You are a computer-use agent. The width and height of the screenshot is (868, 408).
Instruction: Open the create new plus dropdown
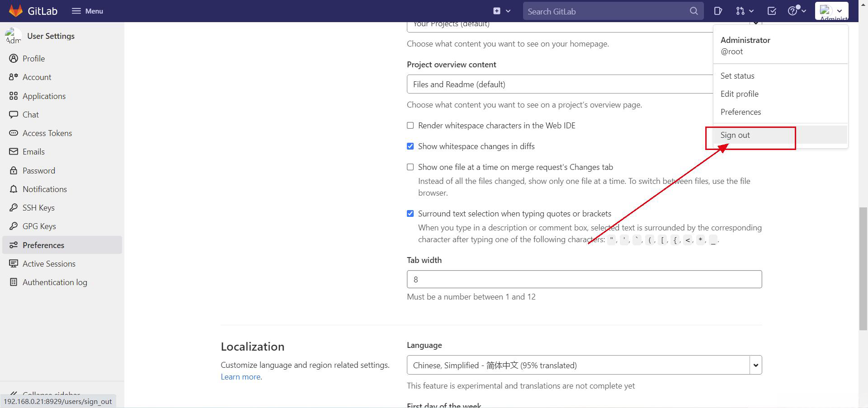pos(501,11)
